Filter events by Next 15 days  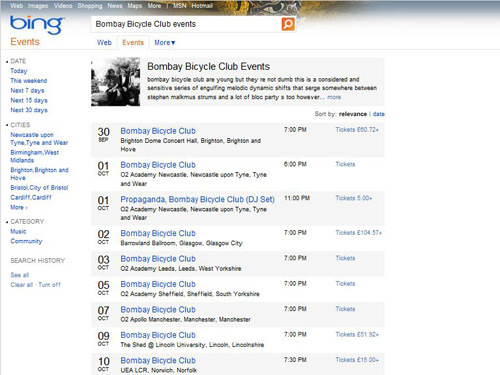[29, 100]
